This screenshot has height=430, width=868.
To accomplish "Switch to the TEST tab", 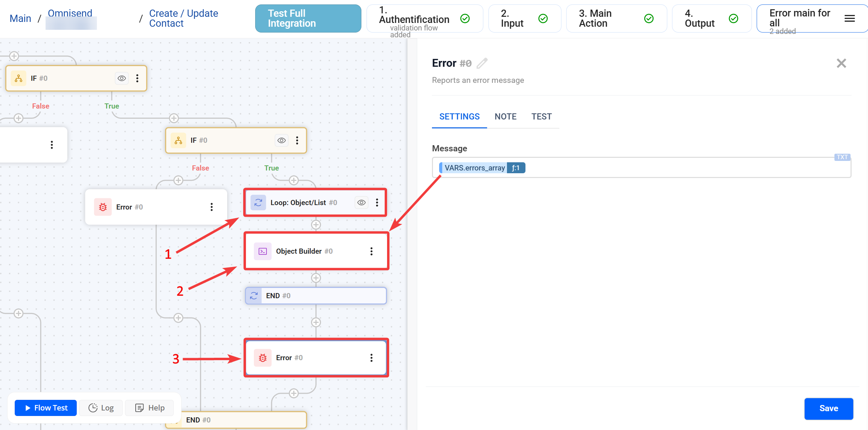I will (x=541, y=117).
